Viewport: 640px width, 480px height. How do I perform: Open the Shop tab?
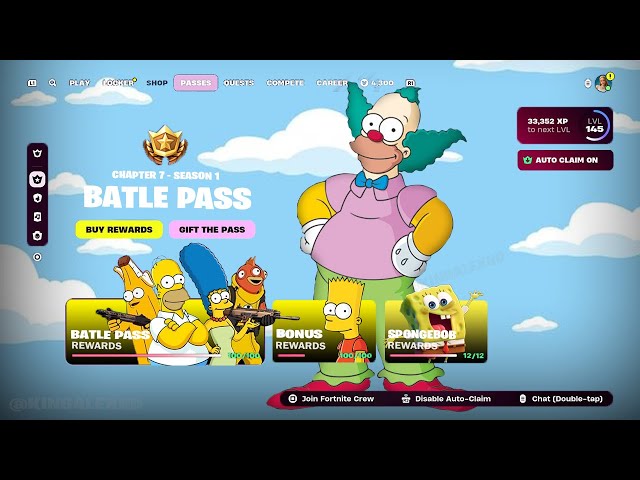click(x=157, y=83)
